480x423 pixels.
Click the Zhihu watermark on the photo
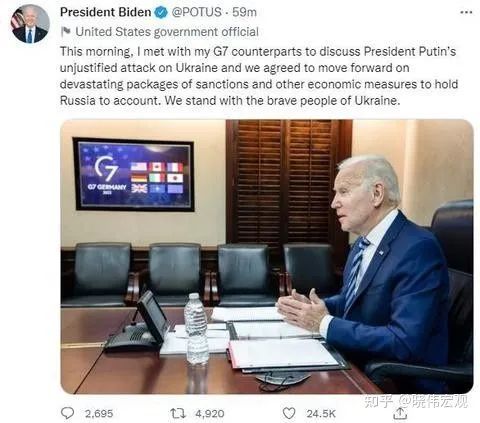(416, 401)
